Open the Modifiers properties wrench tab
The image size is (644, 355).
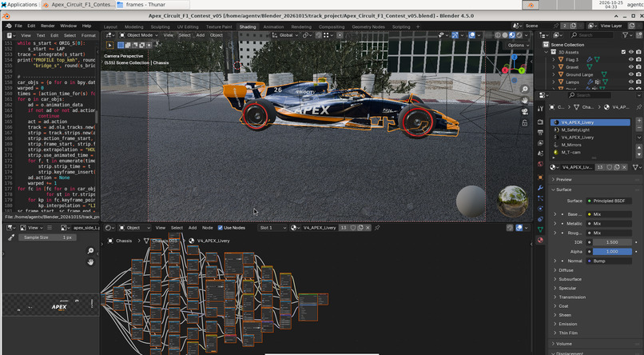pyautogui.click(x=540, y=188)
